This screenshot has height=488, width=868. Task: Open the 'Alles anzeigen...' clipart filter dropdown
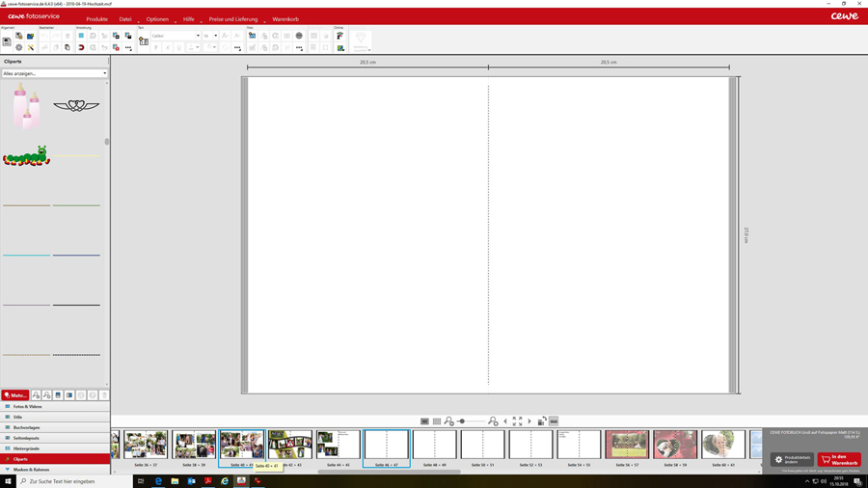(x=54, y=73)
